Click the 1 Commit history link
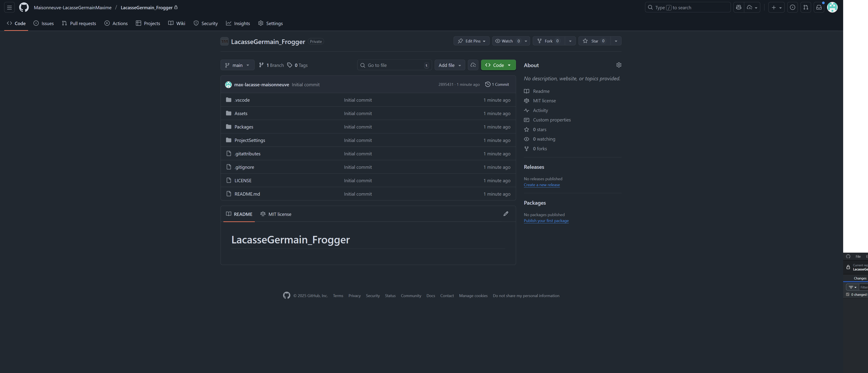Screen dimensions: 868x373 click(x=497, y=85)
